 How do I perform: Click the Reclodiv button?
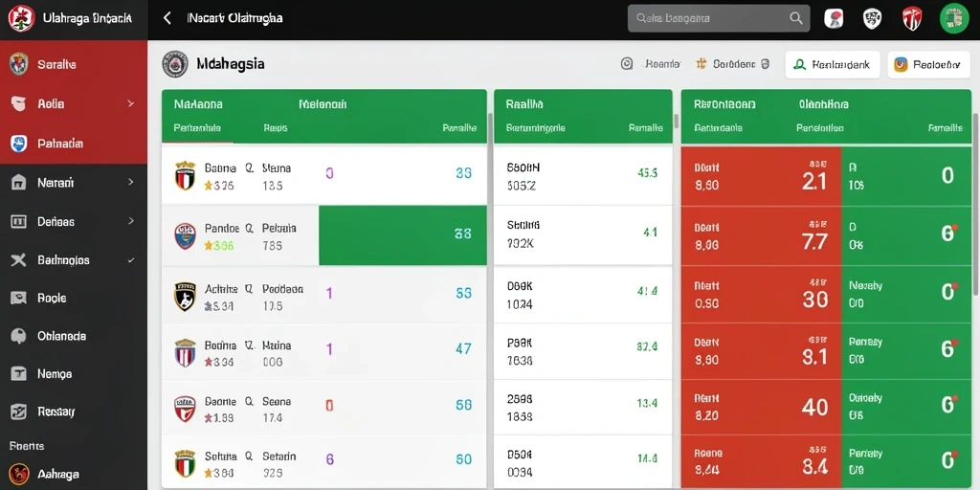point(928,64)
